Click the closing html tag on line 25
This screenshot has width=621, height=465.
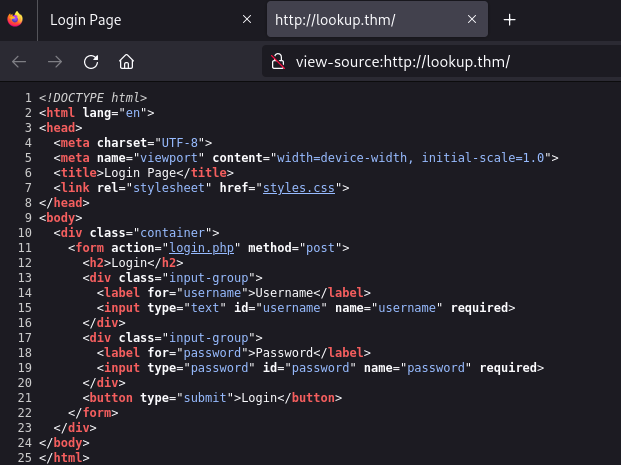click(x=64, y=457)
